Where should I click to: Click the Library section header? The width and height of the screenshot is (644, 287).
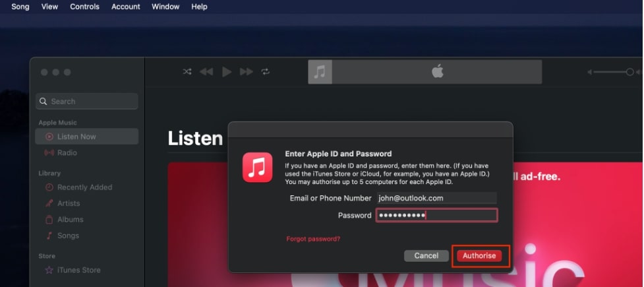point(49,173)
